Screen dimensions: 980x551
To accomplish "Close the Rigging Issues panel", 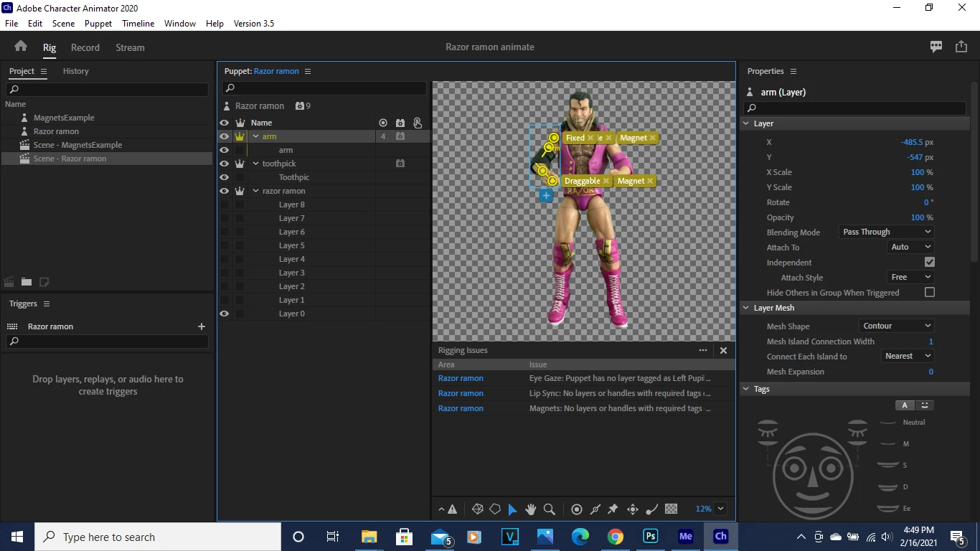I will (723, 350).
